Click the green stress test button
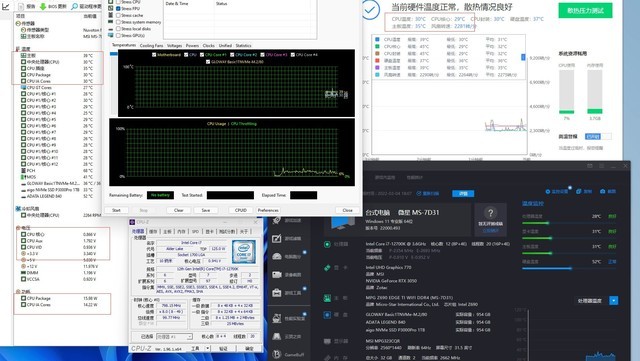This screenshot has width=640, height=361. tap(585, 11)
